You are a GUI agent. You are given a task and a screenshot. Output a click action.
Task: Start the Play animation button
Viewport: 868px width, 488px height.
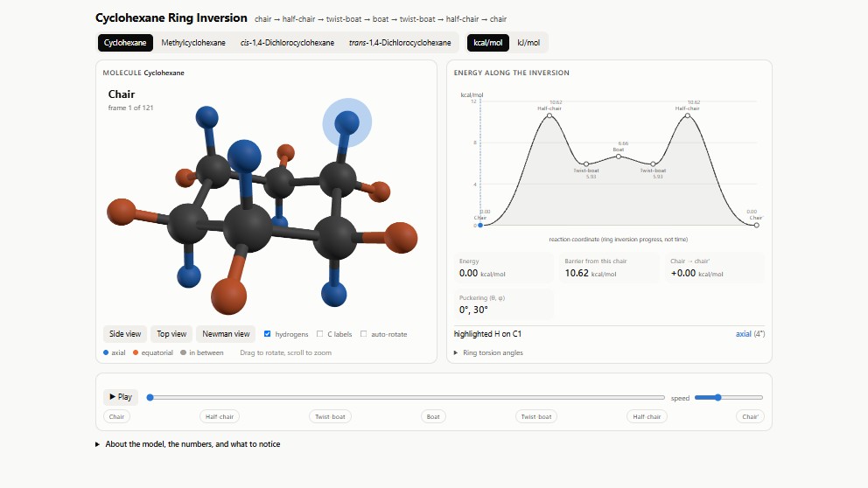121,397
